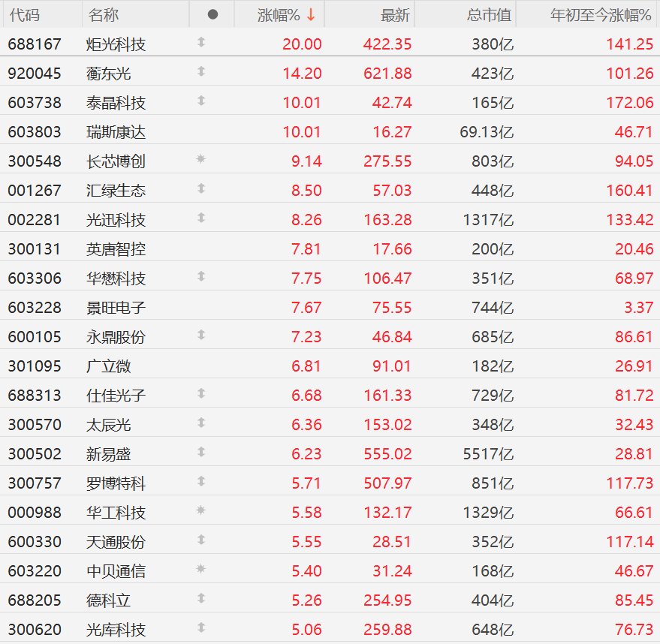Click the arrow icon beside 炬光科技
Viewport: 660px width, 644px height.
(x=201, y=42)
